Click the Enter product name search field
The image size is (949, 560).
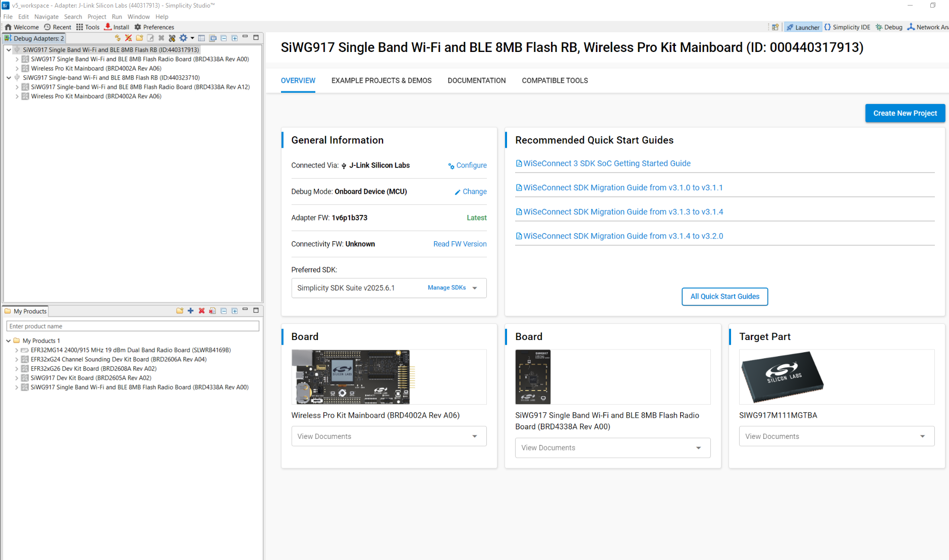133,326
